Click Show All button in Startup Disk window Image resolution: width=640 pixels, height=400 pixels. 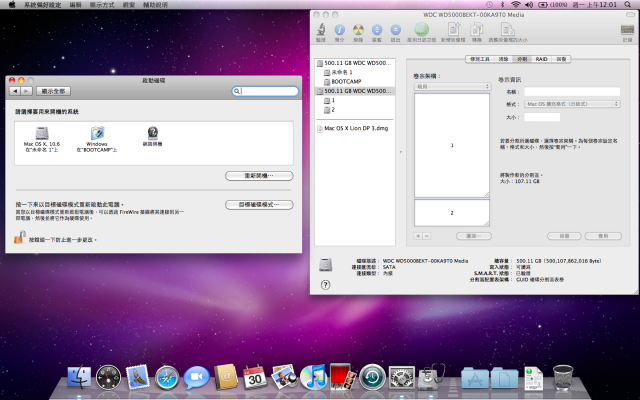pos(53,91)
